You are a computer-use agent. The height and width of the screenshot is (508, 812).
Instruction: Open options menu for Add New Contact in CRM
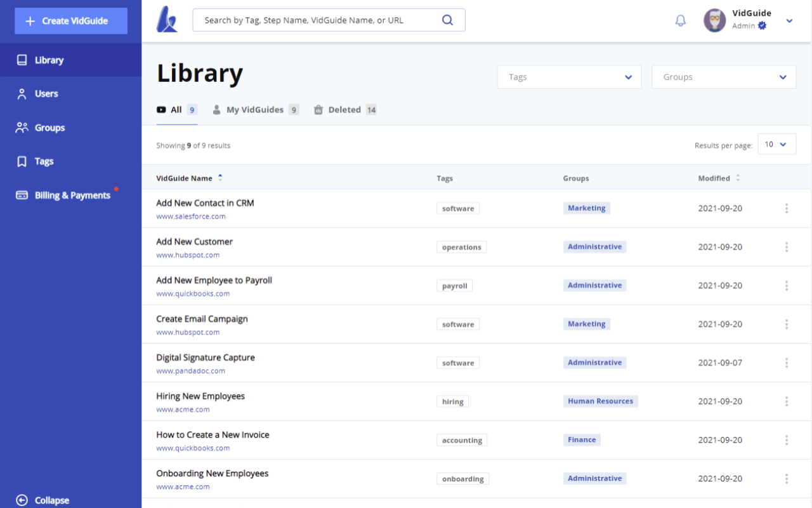coord(787,208)
